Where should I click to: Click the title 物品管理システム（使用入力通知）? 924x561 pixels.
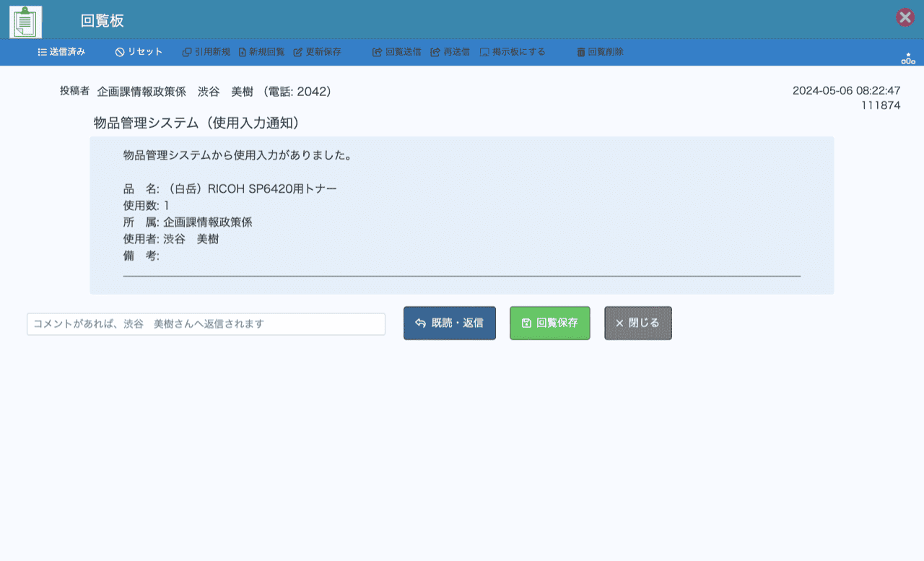(196, 123)
